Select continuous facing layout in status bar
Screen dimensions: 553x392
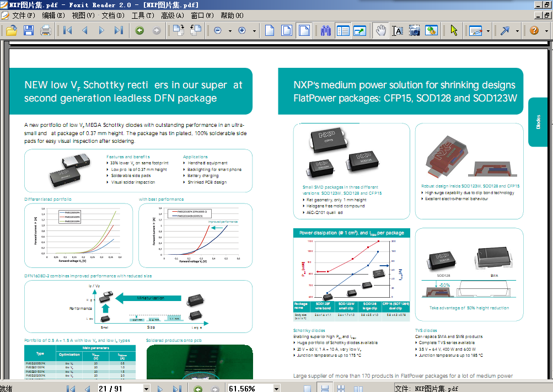click(358, 389)
